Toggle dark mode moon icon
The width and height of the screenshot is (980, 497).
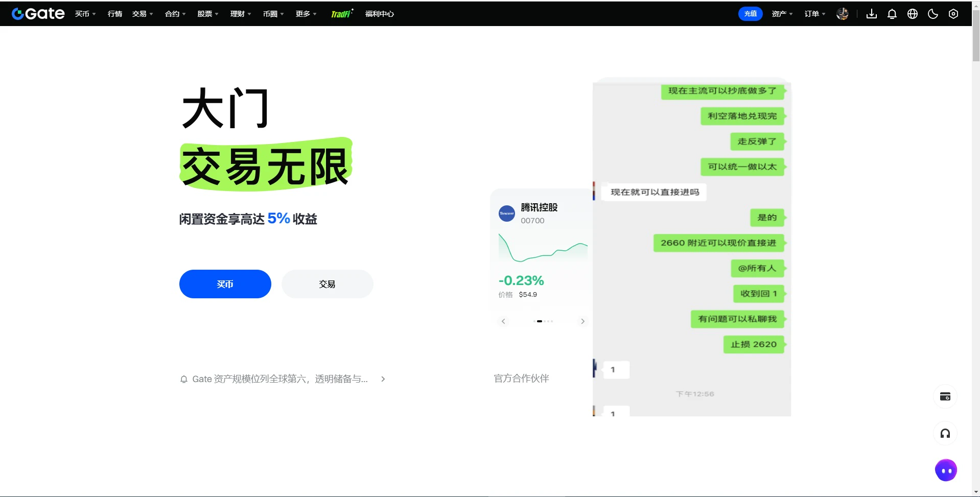[933, 14]
